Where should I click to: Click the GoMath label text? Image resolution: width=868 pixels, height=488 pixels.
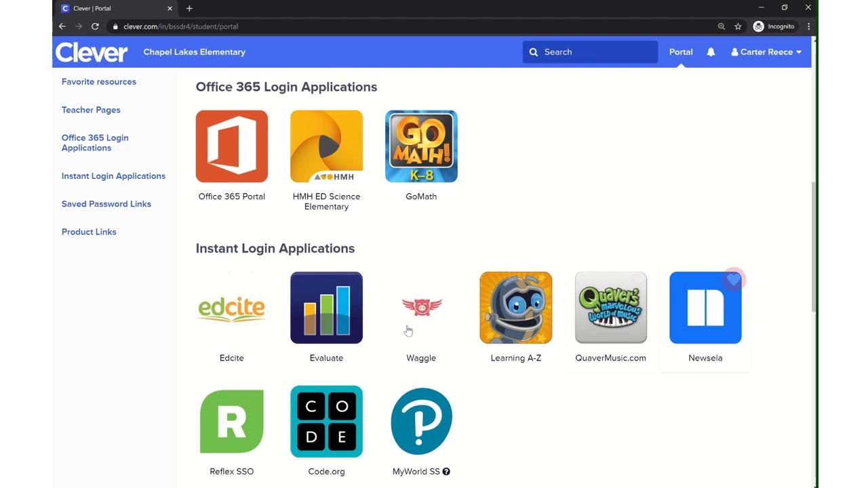[421, 197]
